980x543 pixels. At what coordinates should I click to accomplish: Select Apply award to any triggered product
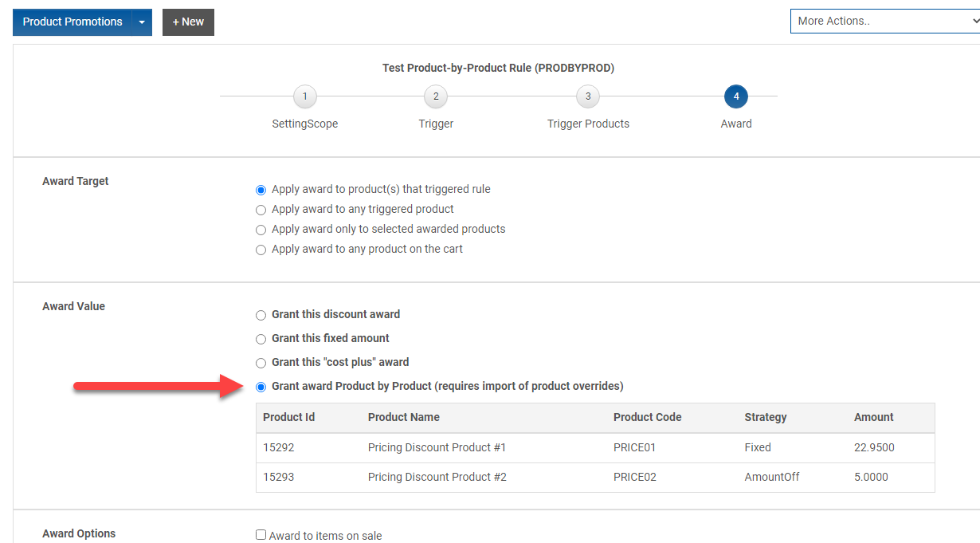click(x=261, y=210)
